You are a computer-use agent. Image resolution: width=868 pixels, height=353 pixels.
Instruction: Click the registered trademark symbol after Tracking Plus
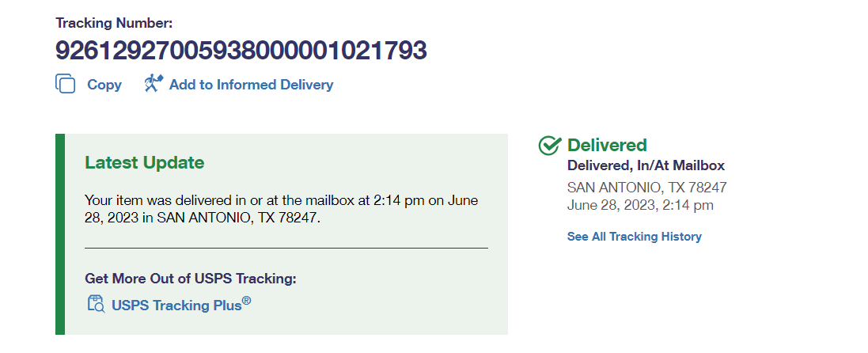pos(247,301)
